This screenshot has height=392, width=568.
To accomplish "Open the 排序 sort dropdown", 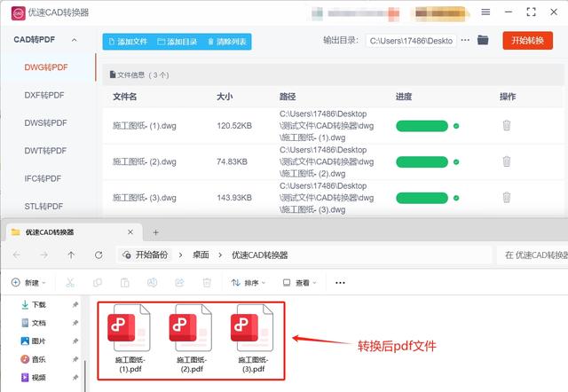I will coord(248,282).
